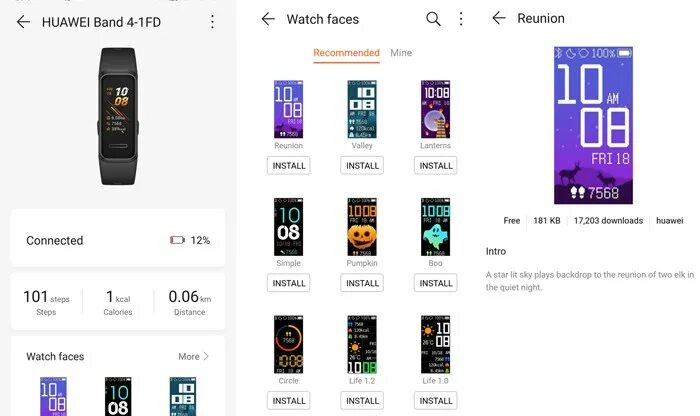
Task: Open overflow menu on HUAWEI Band screen
Action: 212,21
